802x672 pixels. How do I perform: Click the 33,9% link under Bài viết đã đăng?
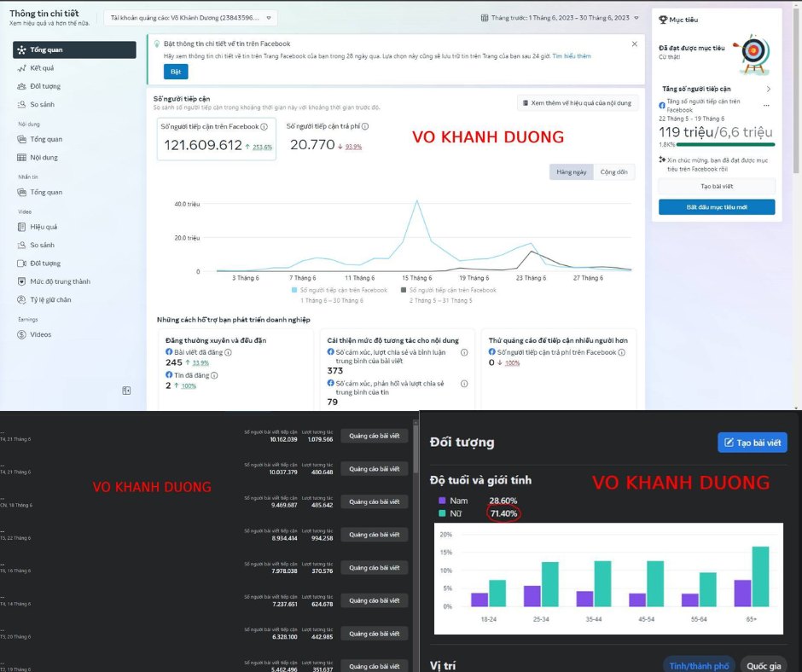click(200, 363)
